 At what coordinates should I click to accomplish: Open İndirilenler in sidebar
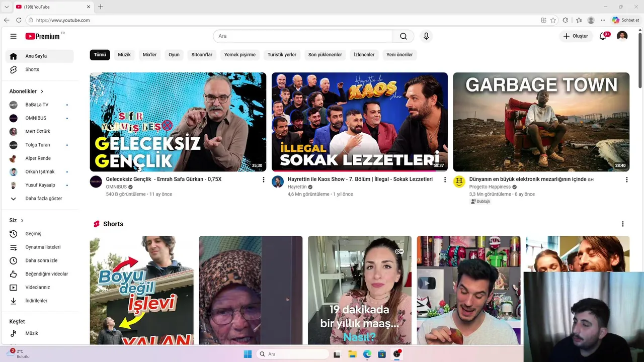click(40, 301)
